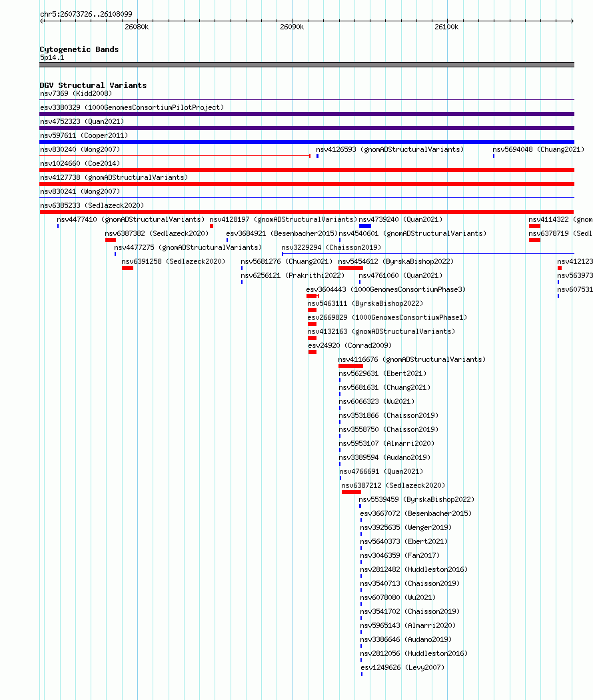The image size is (593, 700).
Task: Open nsv6387212 (Sedlazeck2020) variant
Action: pyautogui.click(x=393, y=486)
